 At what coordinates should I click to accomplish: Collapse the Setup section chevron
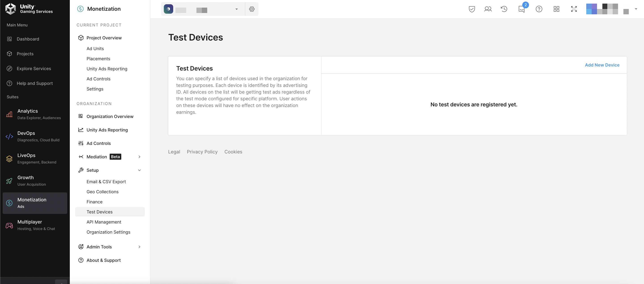(139, 170)
